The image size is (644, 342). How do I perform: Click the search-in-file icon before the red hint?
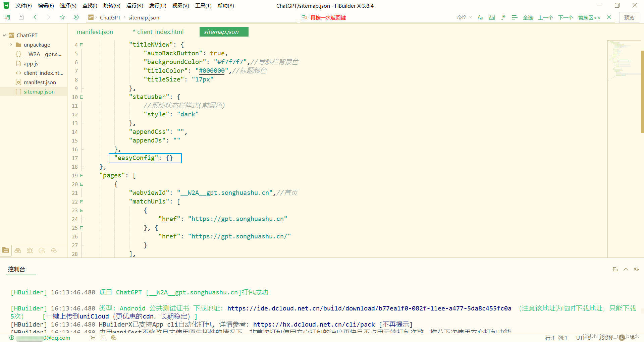click(304, 17)
